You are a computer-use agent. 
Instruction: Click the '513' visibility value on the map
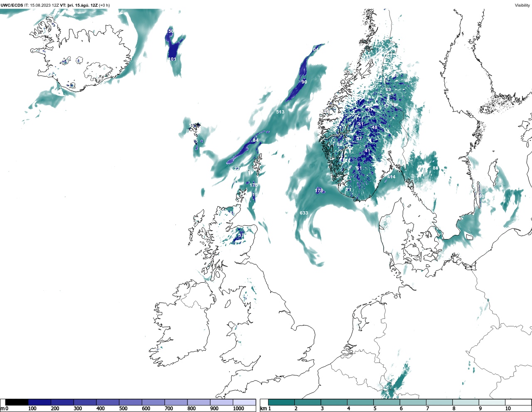(x=280, y=112)
